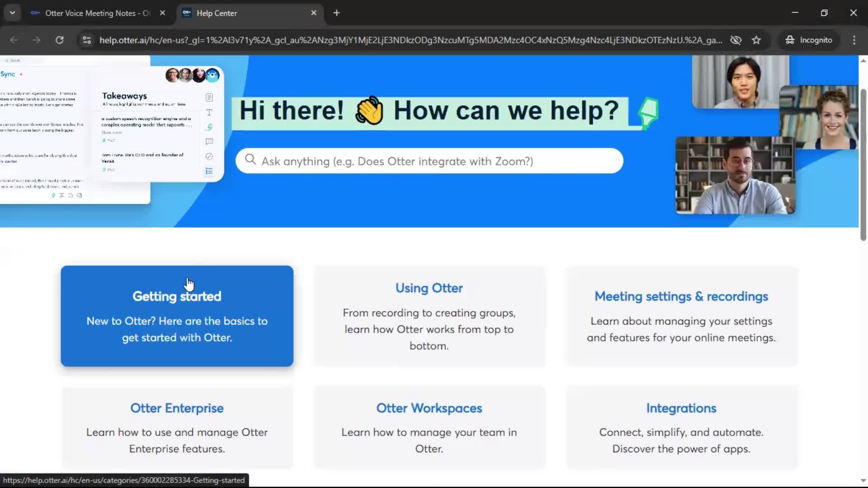
Task: Click the list icon in Takeaways panel
Action: [x=209, y=171]
